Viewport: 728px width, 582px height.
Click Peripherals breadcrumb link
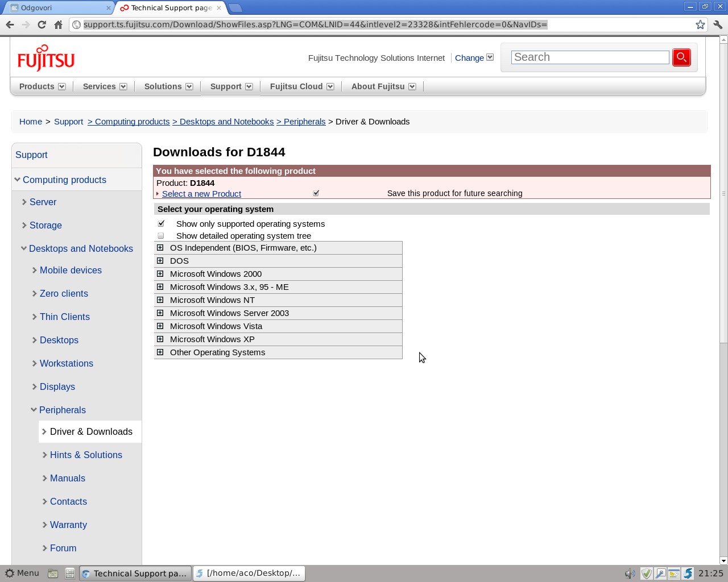click(301, 122)
